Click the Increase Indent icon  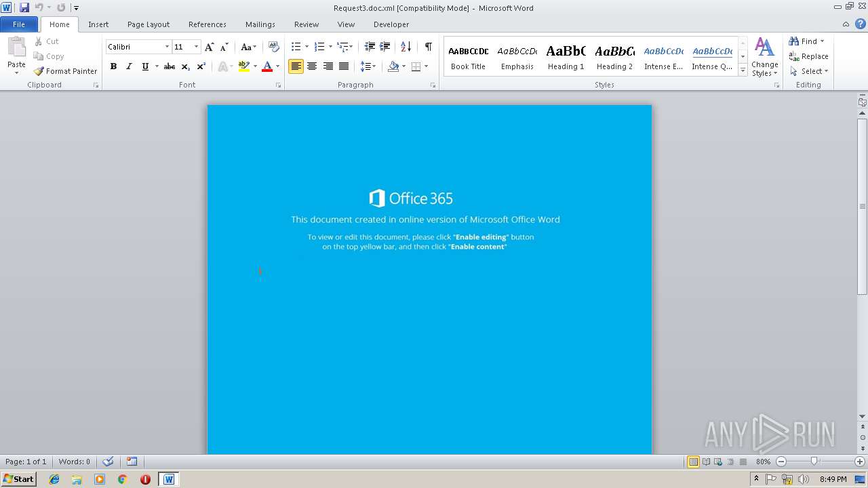click(384, 47)
